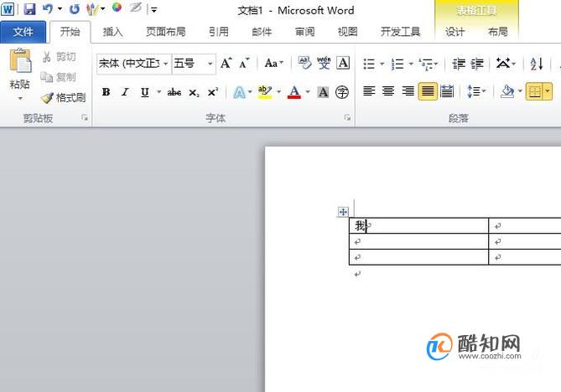Apply multilevel list icon
The width and height of the screenshot is (561, 392).
point(426,64)
